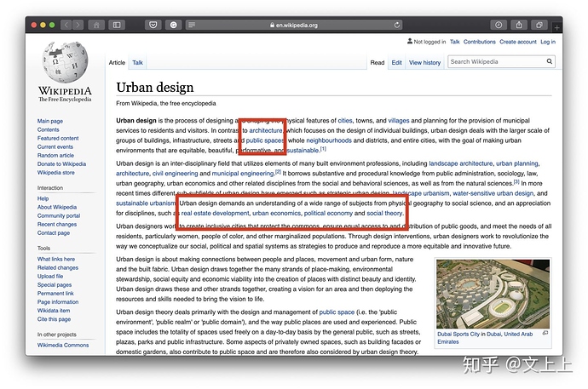Follow the landscape architecture link
588x389 pixels.
(x=461, y=163)
